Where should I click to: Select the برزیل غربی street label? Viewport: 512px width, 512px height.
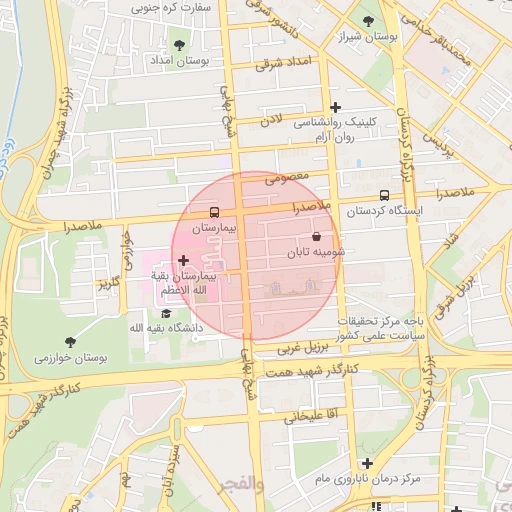[x=303, y=348]
